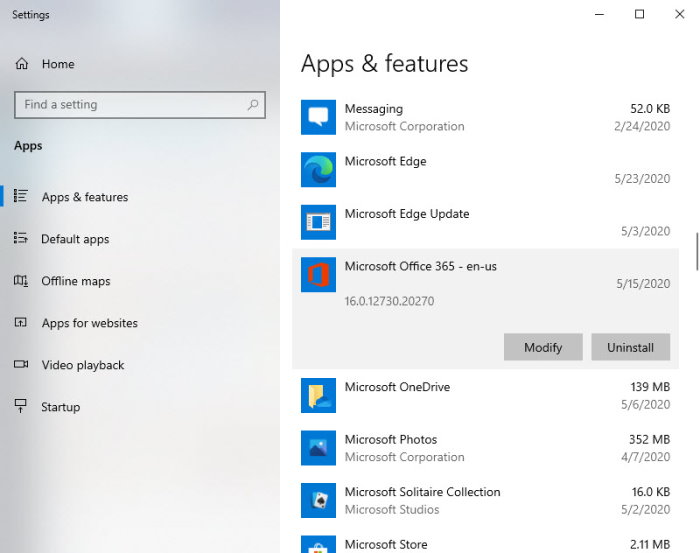Viewport: 700px width, 553px height.
Task: Click the Video playback camera icon
Action: [x=21, y=365]
